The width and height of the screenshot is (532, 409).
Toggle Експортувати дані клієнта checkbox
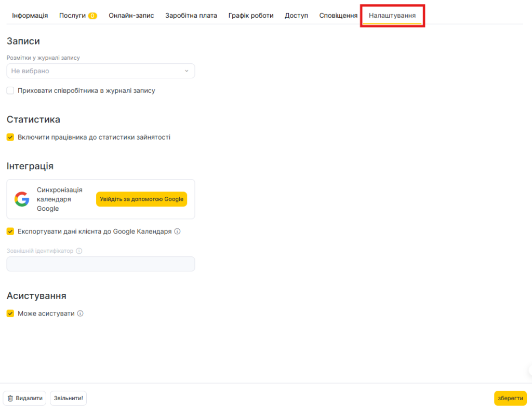pyautogui.click(x=10, y=231)
